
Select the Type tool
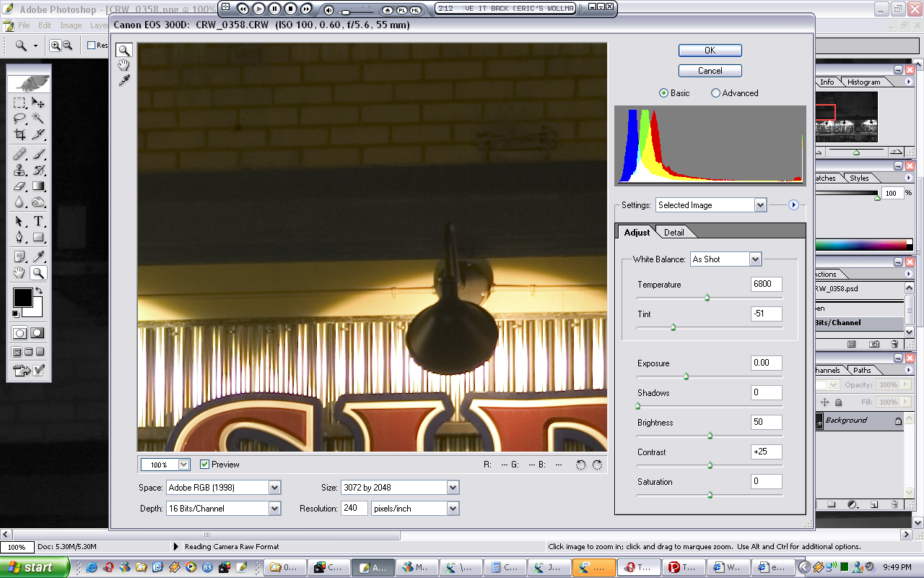tap(38, 221)
